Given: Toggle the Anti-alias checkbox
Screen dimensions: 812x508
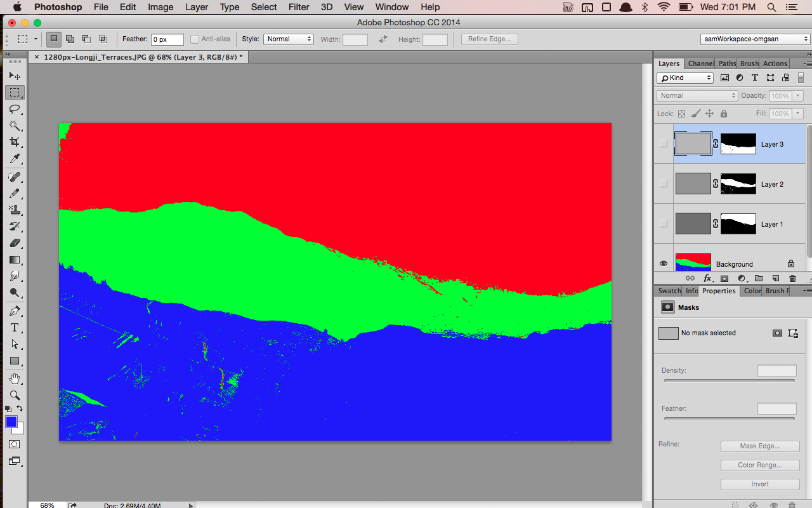Looking at the screenshot, I should click(195, 39).
